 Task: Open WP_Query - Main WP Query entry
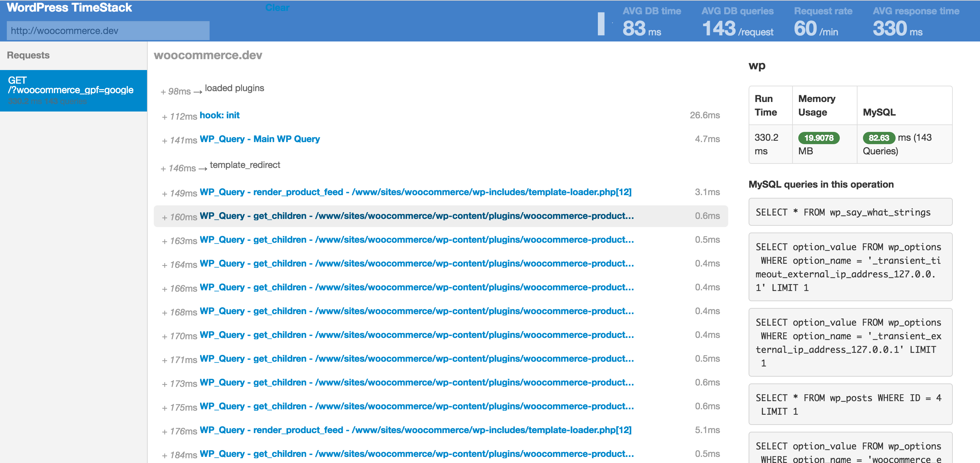(260, 139)
